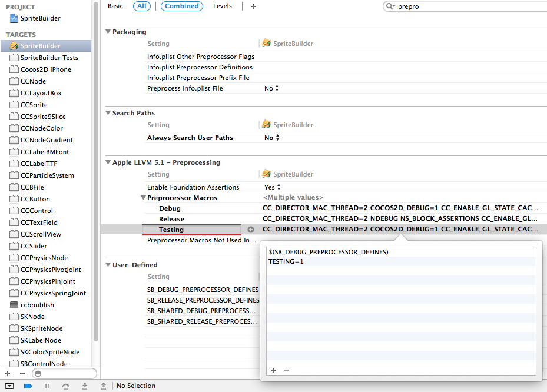This screenshot has width=547, height=392.
Task: Select the SB_RELEASE_PREPROCESSOR_DEFINES setting
Action: click(x=203, y=300)
